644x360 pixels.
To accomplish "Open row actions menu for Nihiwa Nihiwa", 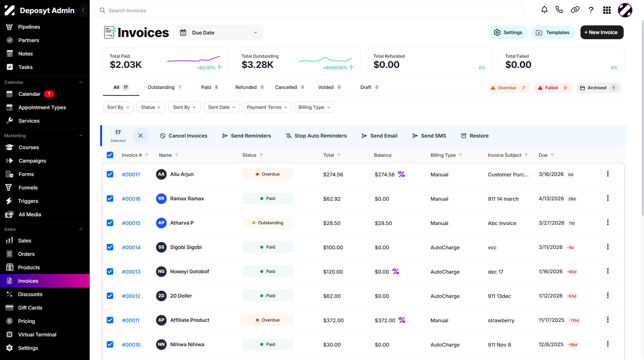I will click(608, 344).
